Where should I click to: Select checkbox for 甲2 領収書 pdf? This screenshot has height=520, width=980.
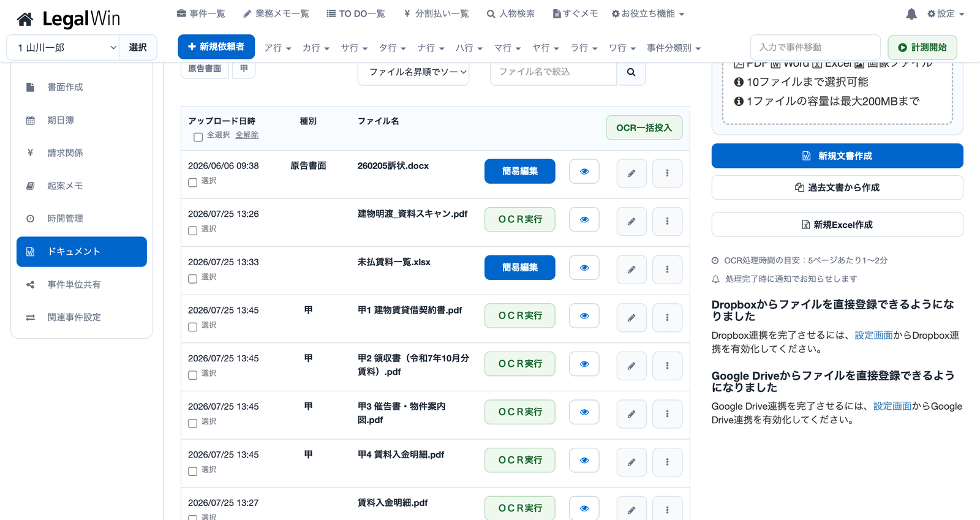(x=192, y=375)
